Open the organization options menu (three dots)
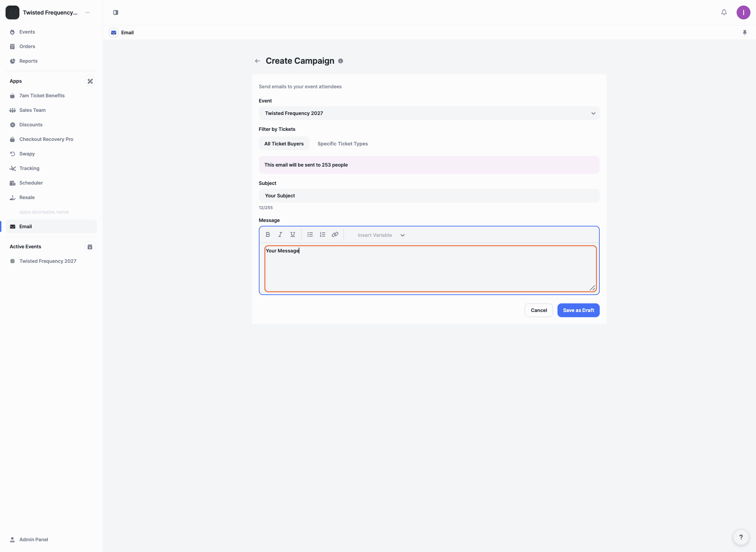756x552 pixels. coord(87,12)
